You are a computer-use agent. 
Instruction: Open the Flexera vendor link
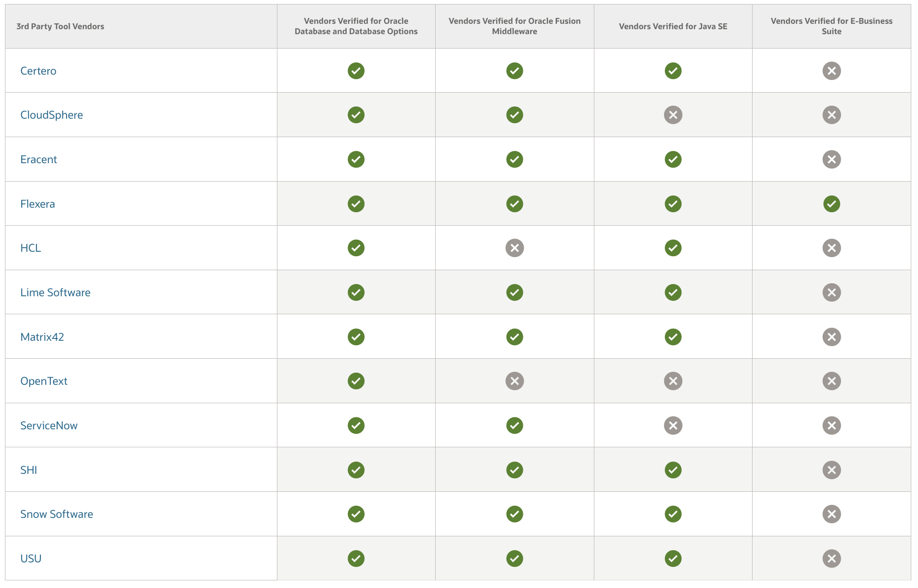pos(37,204)
